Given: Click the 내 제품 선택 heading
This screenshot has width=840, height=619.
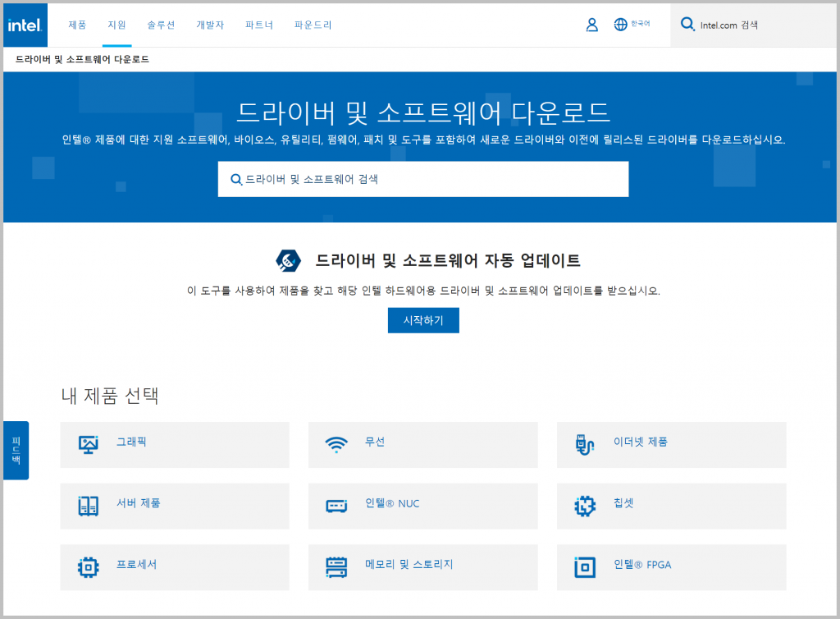Looking at the screenshot, I should click(110, 396).
